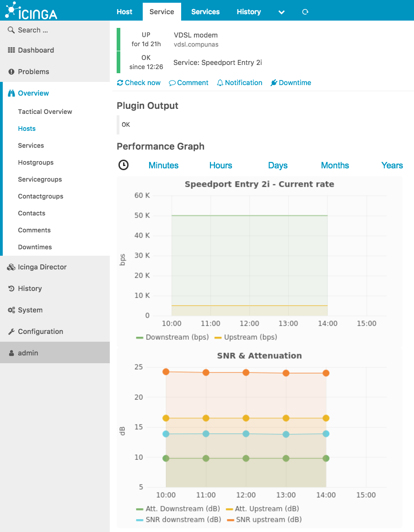The width and height of the screenshot is (414, 532).
Task: Click SNR upstream data point at 14:00
Action: (x=326, y=373)
